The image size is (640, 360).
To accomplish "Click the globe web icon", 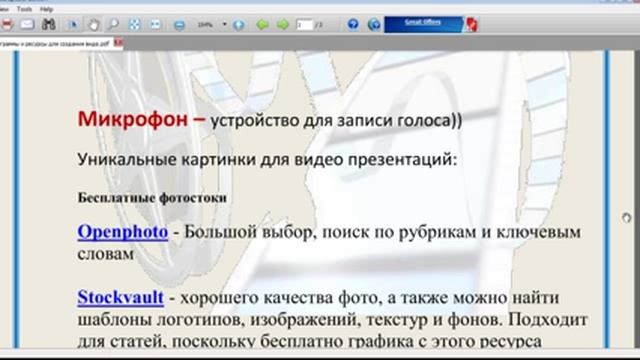I will click(374, 24).
